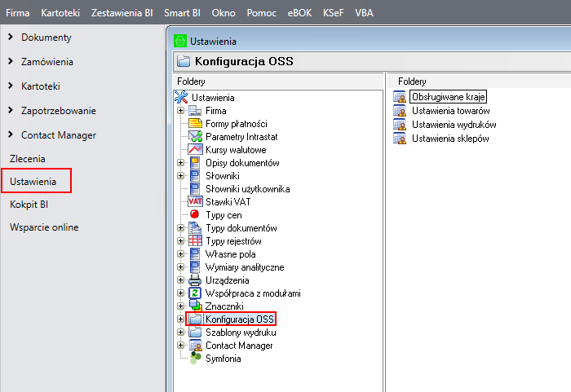Click the Kursy walutowe chart icon
Viewport: 571px width, 392px height.
pyautogui.click(x=195, y=150)
